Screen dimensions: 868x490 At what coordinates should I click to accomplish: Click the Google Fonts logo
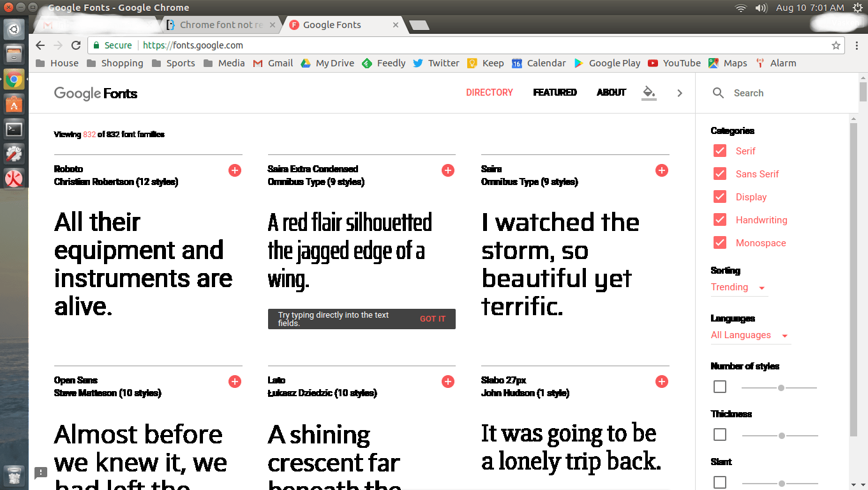click(x=96, y=93)
